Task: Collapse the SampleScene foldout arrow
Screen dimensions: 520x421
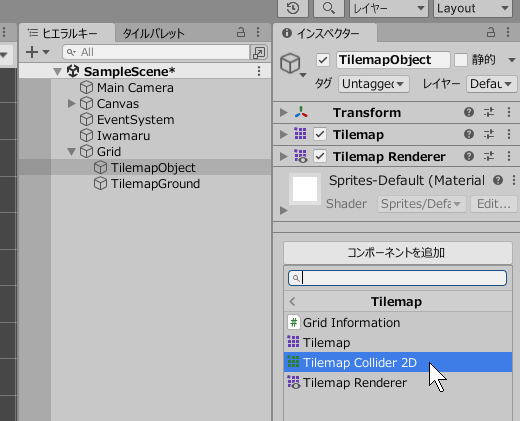Action: tap(58, 71)
